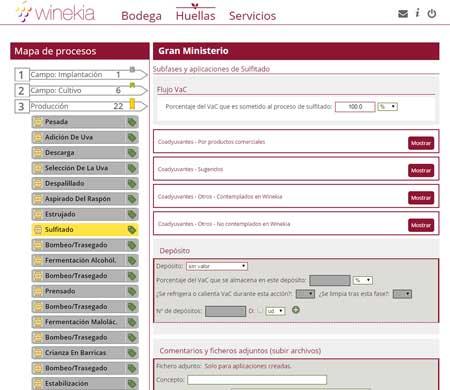Click Mostrar for Otros - No contemplados en Winekia
This screenshot has width=450, height=390.
421,225
